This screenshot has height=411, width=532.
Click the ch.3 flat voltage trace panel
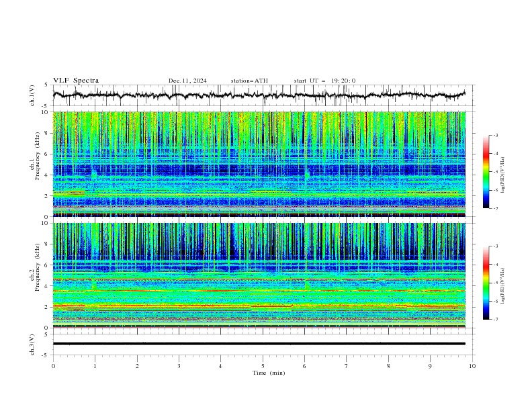[x=264, y=345]
